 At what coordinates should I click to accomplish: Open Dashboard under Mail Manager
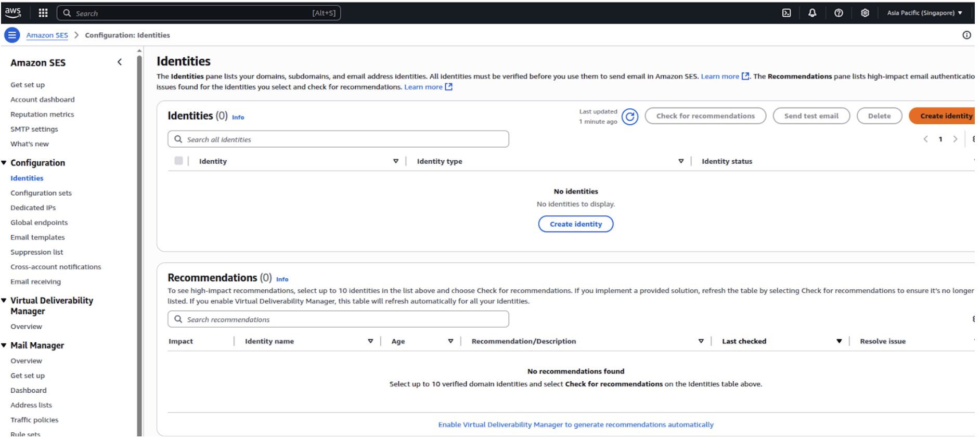[29, 391]
